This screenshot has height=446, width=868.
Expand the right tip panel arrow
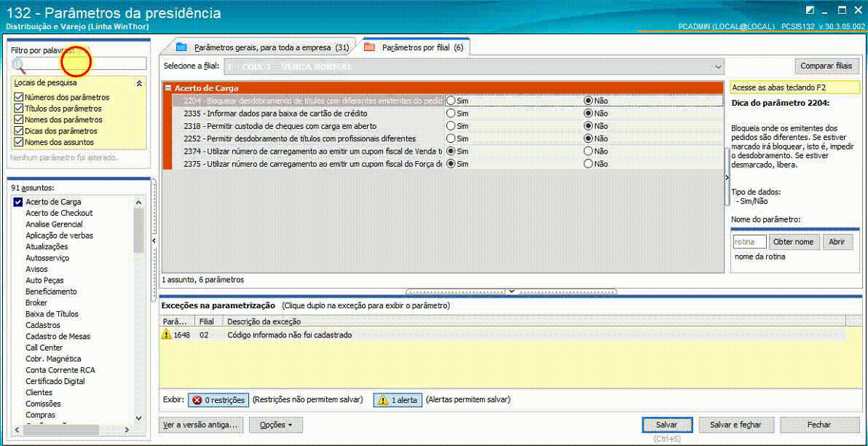coord(727,177)
